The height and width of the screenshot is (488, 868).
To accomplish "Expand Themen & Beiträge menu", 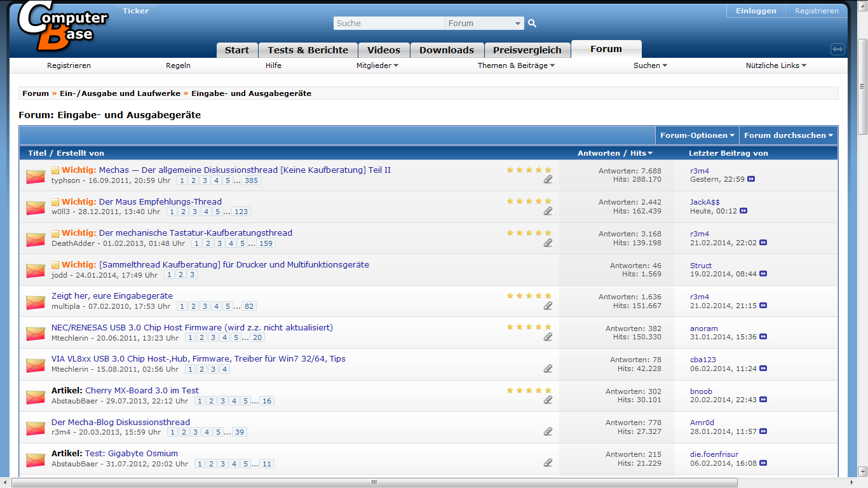I will [516, 65].
